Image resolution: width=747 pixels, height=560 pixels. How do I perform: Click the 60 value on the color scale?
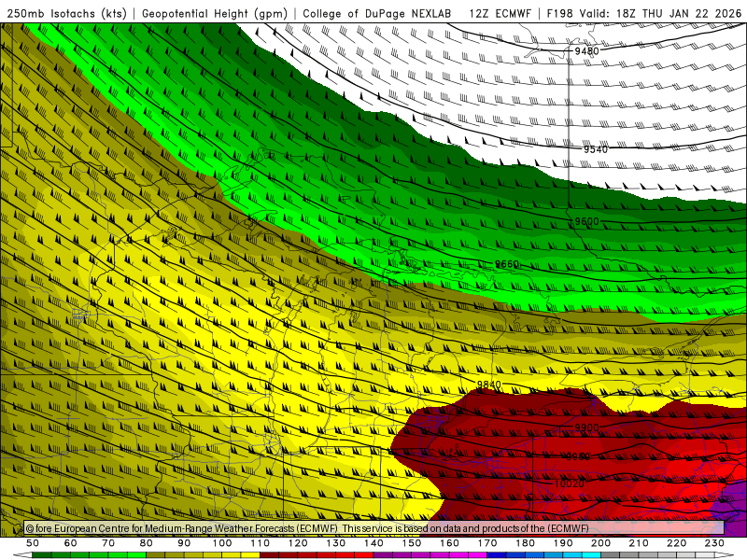tap(71, 543)
